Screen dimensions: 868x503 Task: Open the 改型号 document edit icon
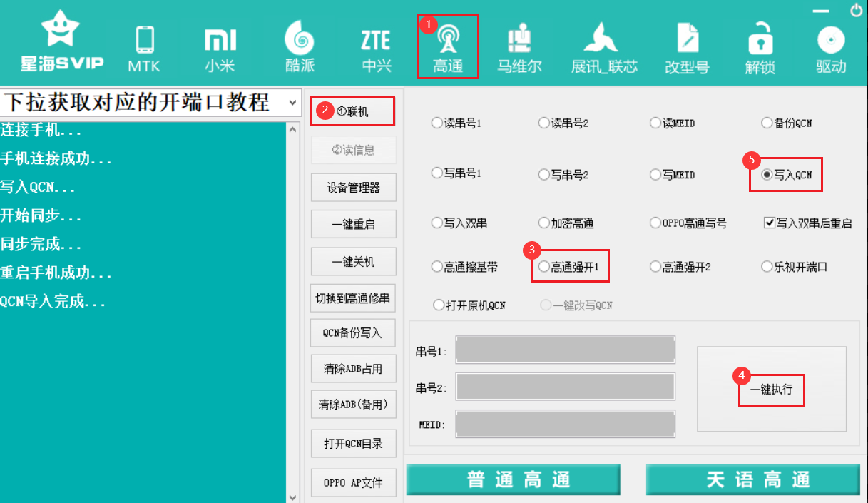(x=687, y=49)
